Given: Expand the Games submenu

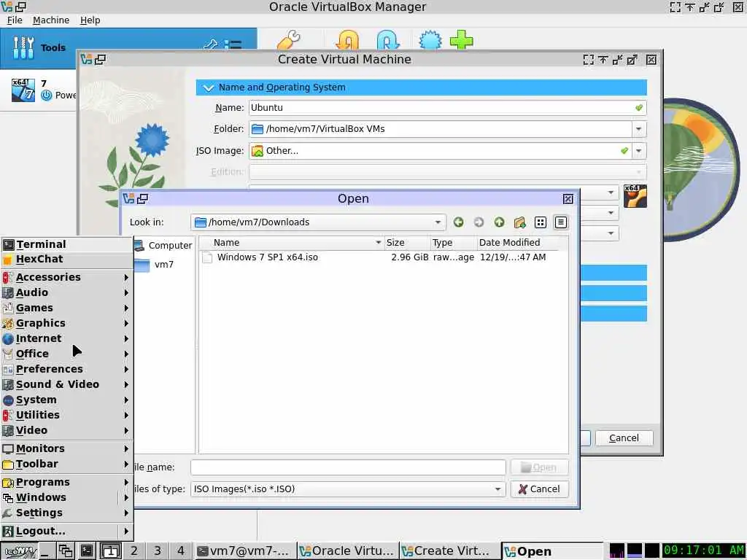Looking at the screenshot, I should 66,308.
